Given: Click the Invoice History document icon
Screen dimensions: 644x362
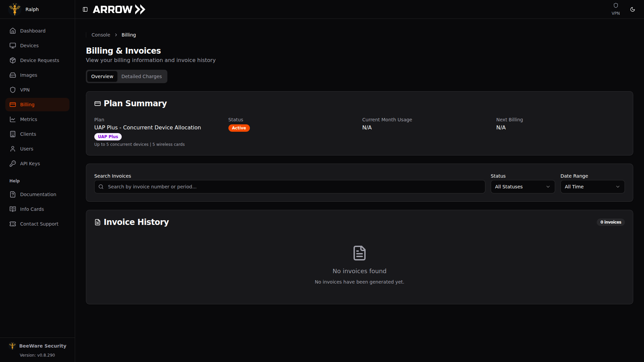Looking at the screenshot, I should (x=98, y=222).
